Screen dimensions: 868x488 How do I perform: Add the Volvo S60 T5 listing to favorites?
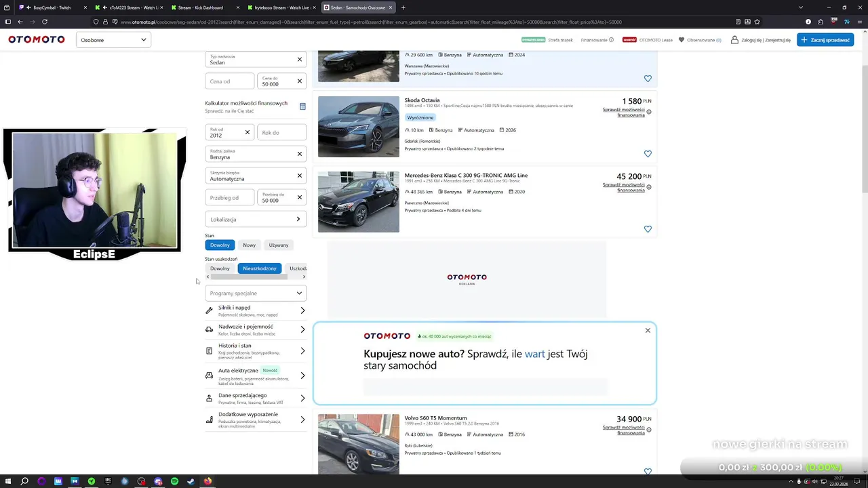click(x=648, y=471)
